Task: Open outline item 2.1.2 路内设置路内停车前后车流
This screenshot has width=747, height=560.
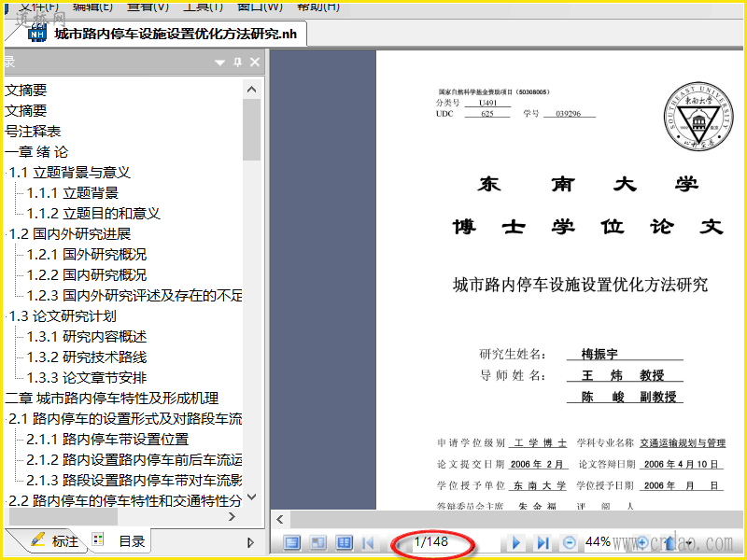Action: pyautogui.click(x=134, y=459)
